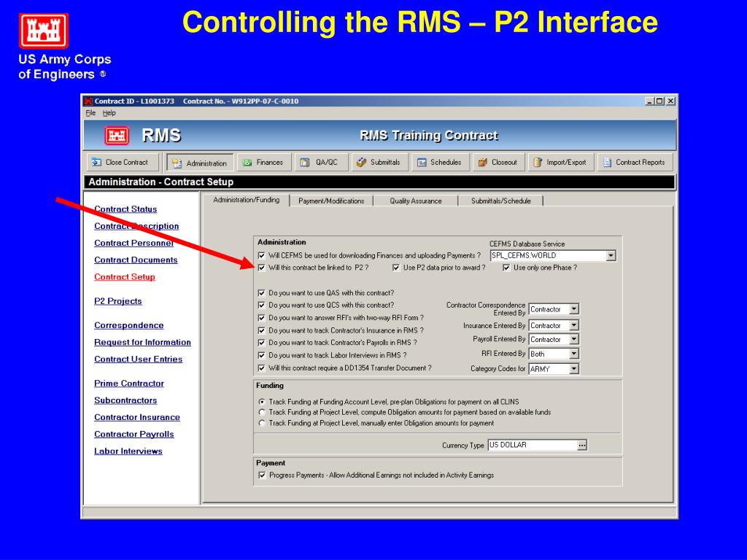Toggle track Labor Interviews checkbox
Image resolution: width=747 pixels, height=560 pixels.
click(x=261, y=355)
